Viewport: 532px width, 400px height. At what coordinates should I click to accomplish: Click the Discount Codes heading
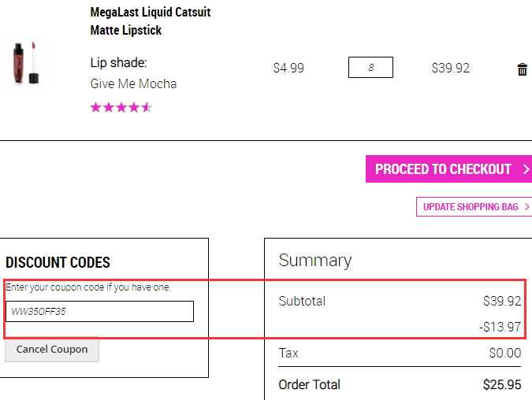pyautogui.click(x=58, y=262)
